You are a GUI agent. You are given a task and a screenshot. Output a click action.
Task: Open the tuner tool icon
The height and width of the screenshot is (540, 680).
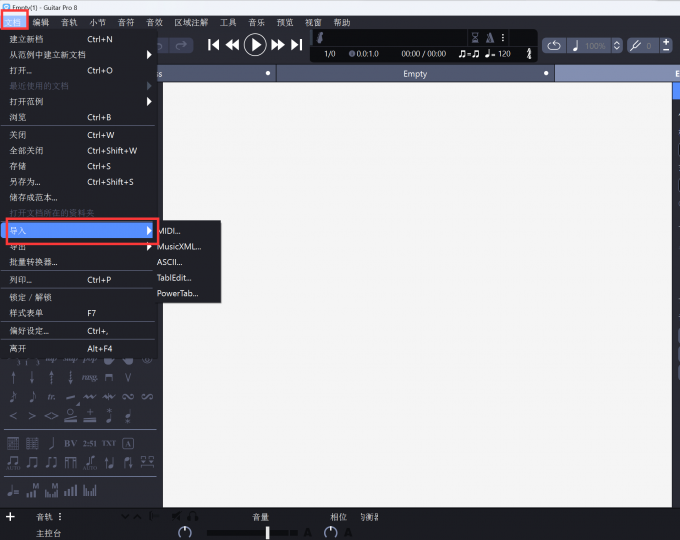point(635,46)
